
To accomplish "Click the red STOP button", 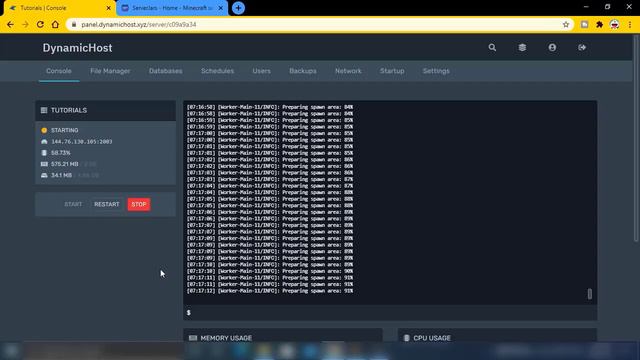I will pyautogui.click(x=139, y=204).
